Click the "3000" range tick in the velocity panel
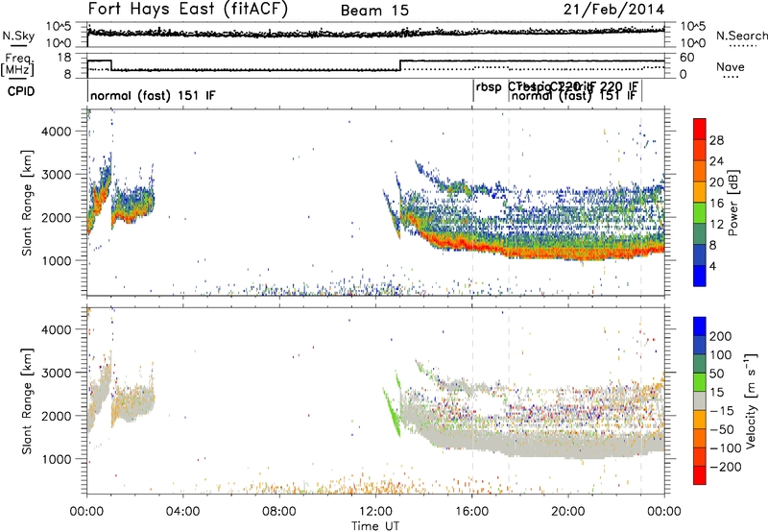Viewport: 768px width, 532px height. [x=56, y=373]
